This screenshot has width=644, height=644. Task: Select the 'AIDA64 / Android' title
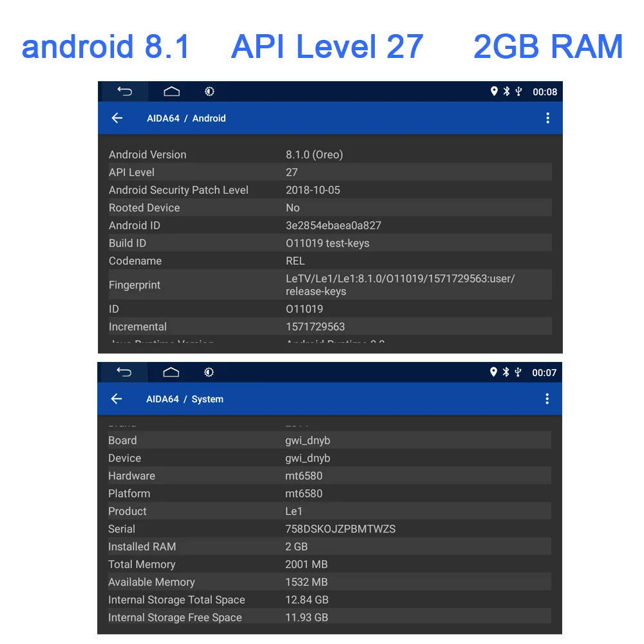[186, 118]
